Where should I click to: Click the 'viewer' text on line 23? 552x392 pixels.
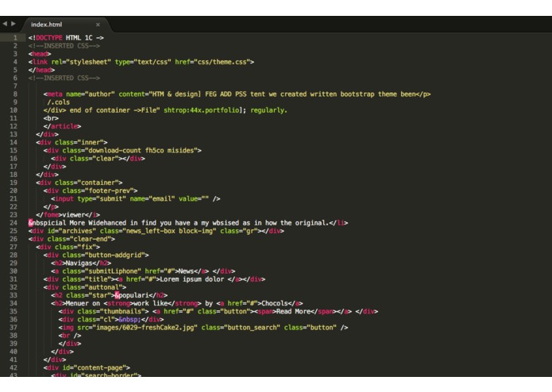tap(74, 215)
